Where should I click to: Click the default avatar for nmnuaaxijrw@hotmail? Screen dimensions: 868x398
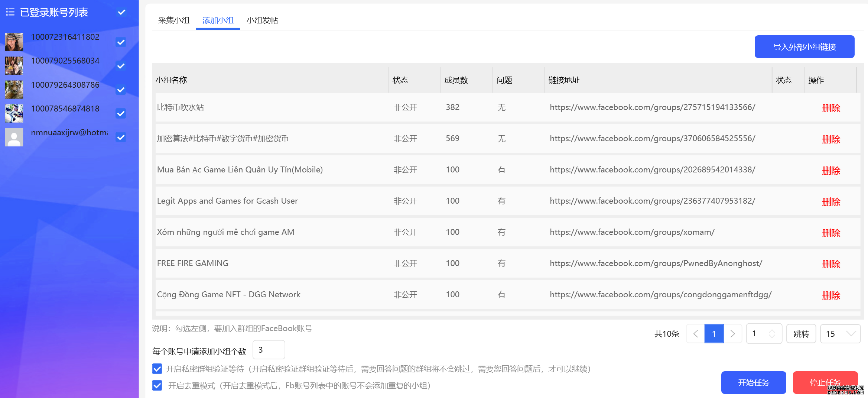[x=14, y=137]
